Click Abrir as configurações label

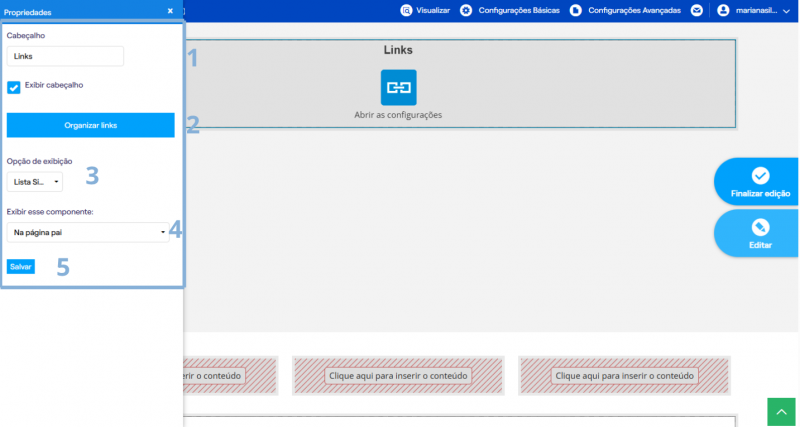pyautogui.click(x=398, y=115)
